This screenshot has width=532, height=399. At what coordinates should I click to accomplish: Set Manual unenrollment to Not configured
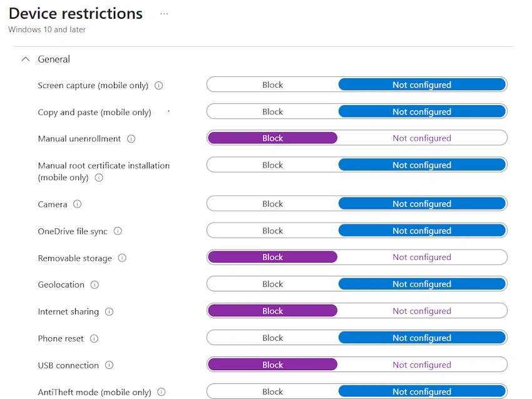point(422,138)
